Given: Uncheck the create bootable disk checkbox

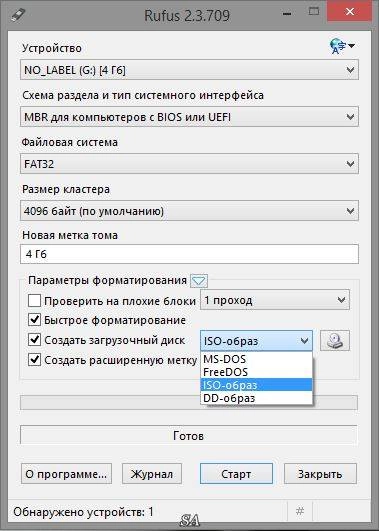Looking at the screenshot, I should point(34,340).
